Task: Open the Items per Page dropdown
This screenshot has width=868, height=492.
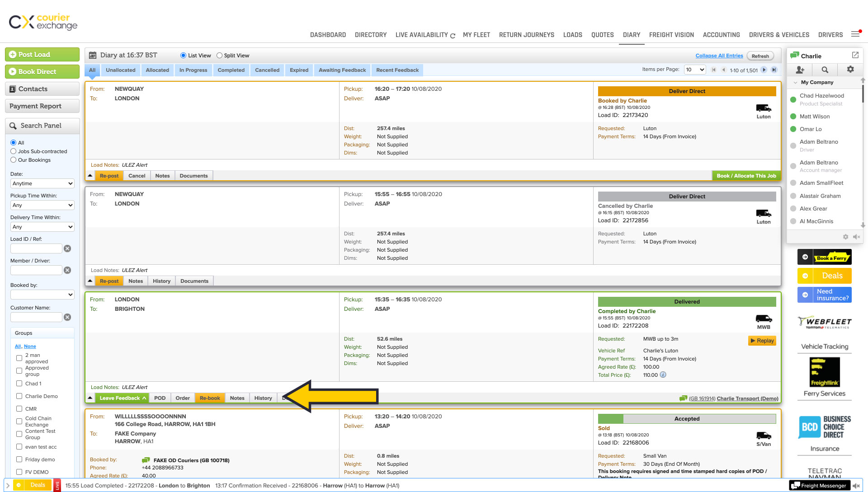Action: (695, 70)
